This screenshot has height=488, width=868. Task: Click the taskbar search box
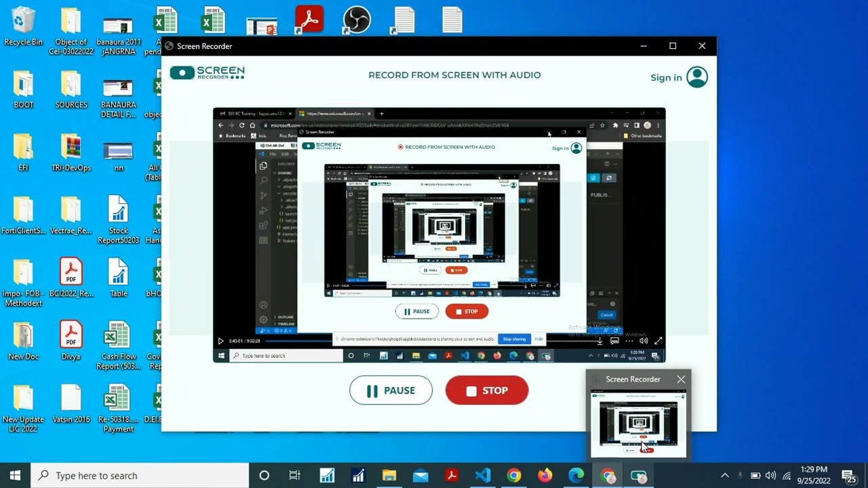tap(140, 476)
